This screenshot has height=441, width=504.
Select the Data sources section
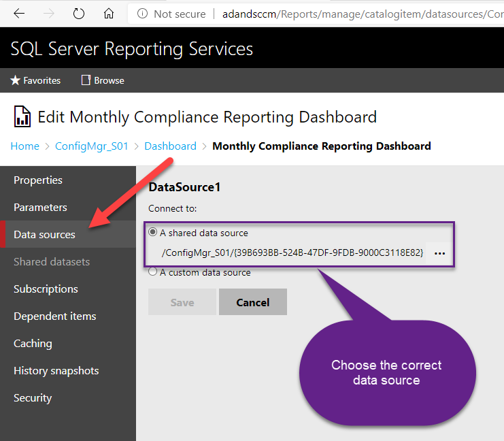click(68, 234)
